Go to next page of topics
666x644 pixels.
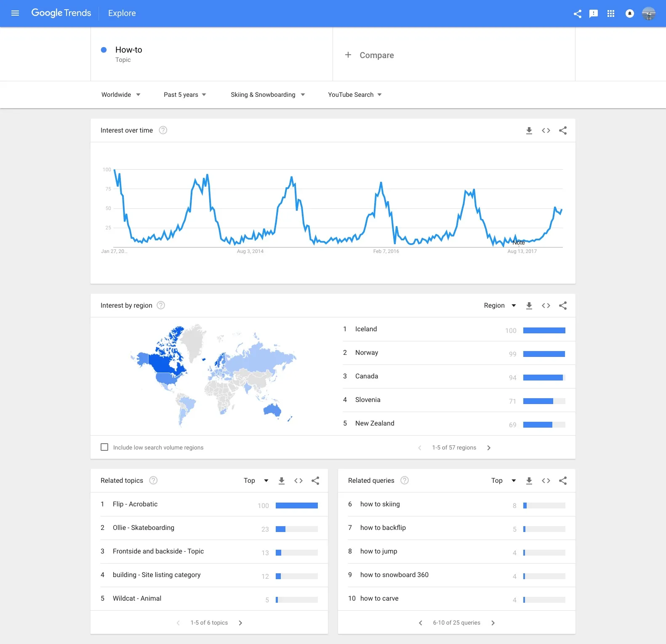[x=240, y=623]
